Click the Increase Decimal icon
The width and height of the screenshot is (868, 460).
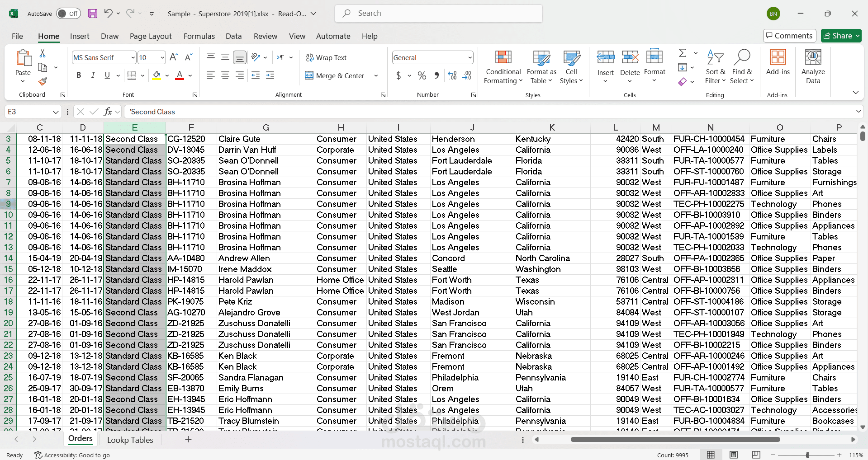coord(452,75)
